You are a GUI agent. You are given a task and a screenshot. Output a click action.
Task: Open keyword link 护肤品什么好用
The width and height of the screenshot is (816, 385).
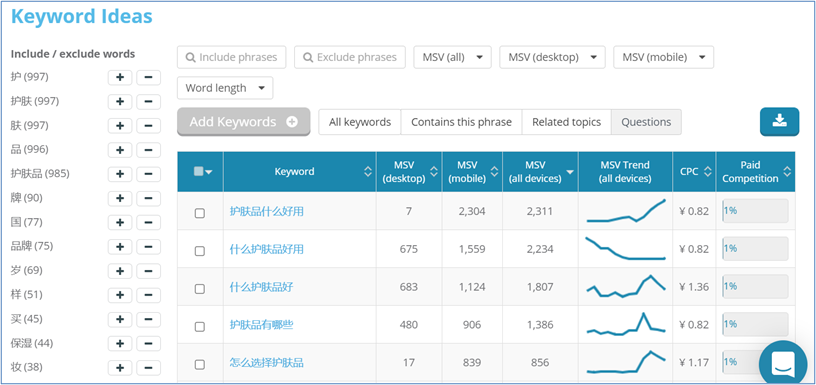[266, 212]
